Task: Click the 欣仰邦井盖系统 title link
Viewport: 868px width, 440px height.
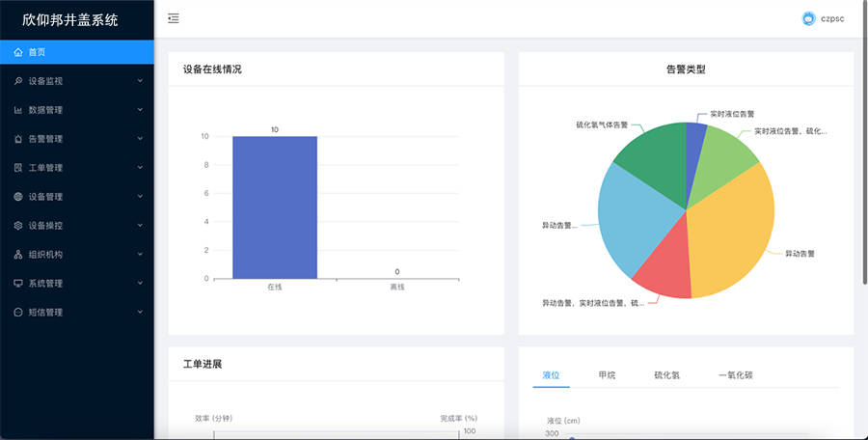Action: click(x=70, y=19)
